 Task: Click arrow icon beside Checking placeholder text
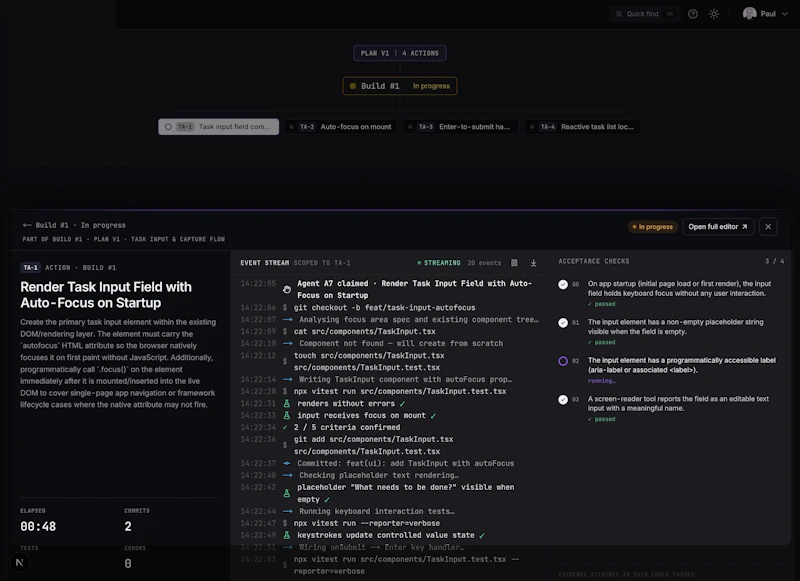click(288, 475)
